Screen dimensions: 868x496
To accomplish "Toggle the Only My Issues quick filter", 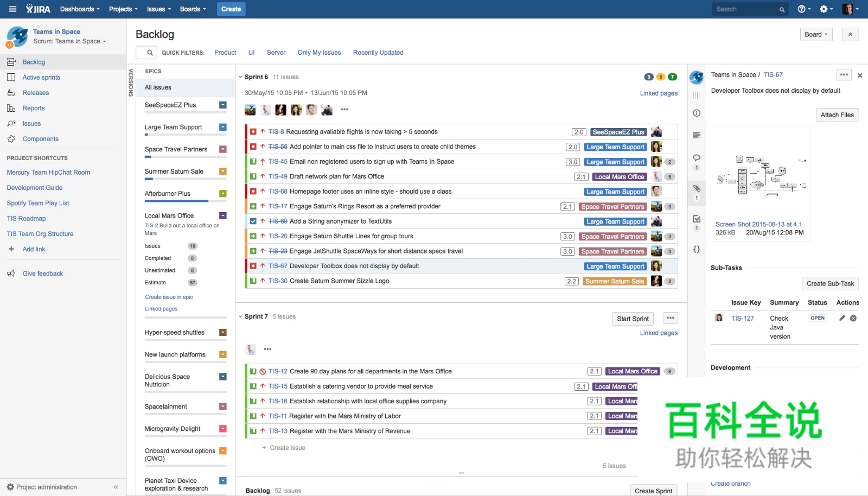I will point(319,53).
